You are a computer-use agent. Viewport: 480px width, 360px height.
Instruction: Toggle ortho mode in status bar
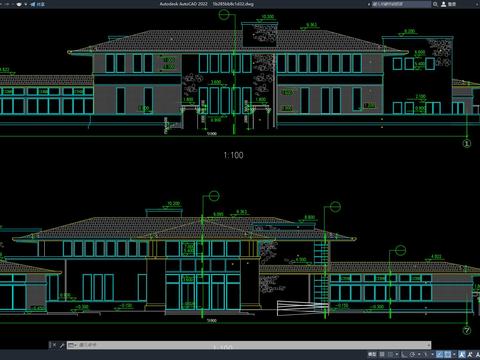point(404,354)
